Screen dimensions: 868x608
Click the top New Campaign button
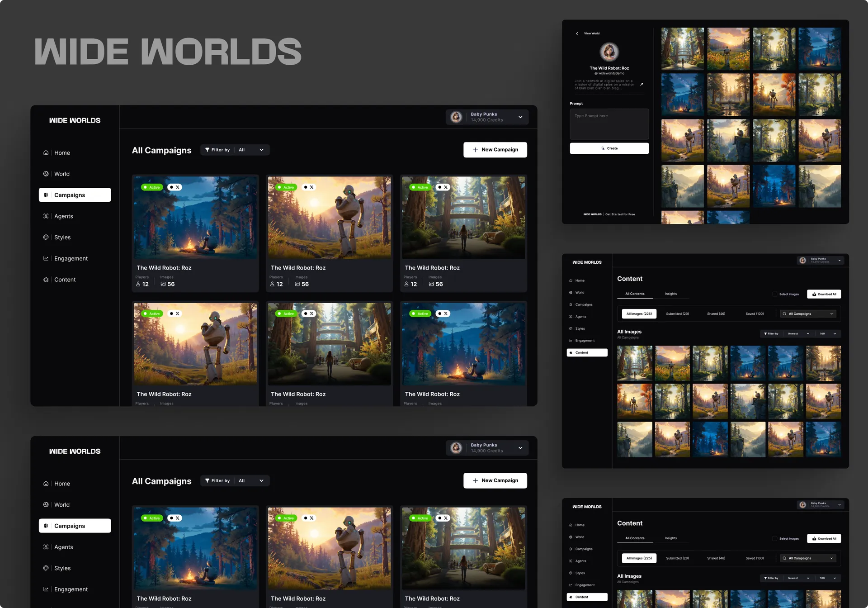point(495,150)
